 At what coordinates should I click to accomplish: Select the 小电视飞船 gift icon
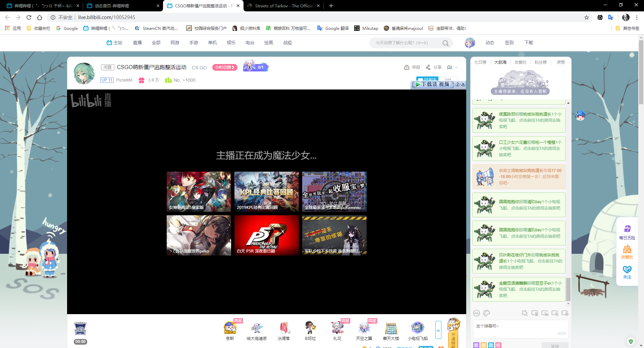pyautogui.click(x=418, y=328)
